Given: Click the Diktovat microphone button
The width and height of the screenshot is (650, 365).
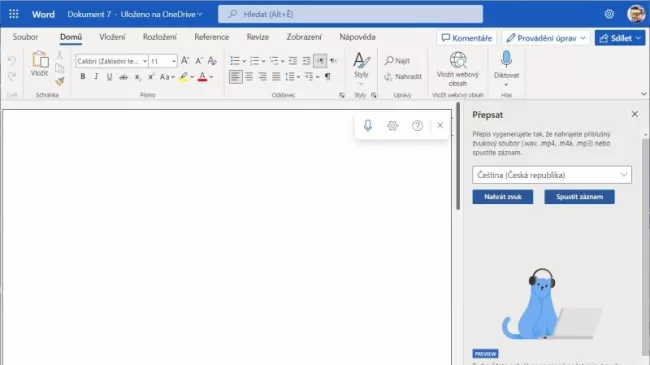Looking at the screenshot, I should [506, 68].
